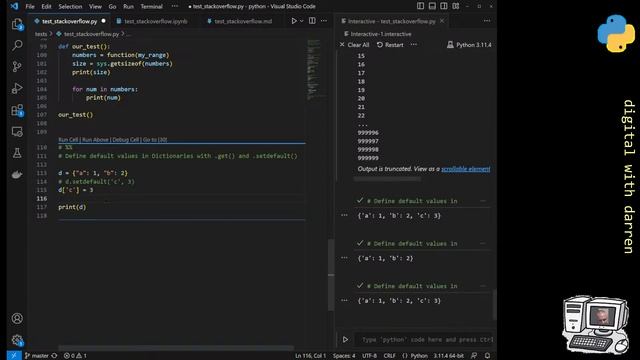The width and height of the screenshot is (640, 360).
Task: Restart the interactive kernel
Action: [390, 45]
